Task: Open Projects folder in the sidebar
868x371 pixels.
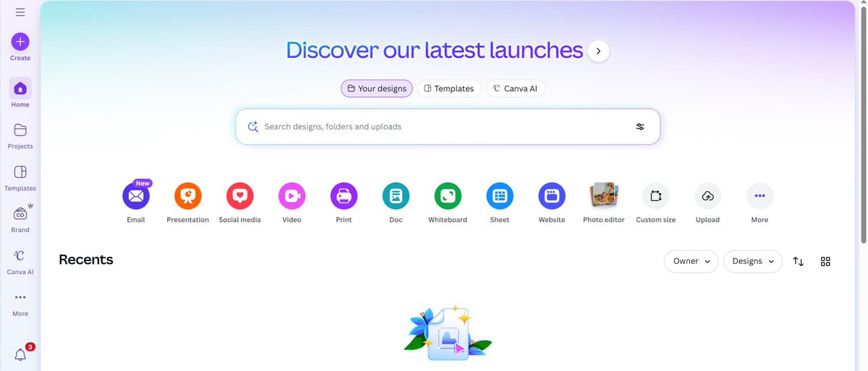Action: (20, 135)
